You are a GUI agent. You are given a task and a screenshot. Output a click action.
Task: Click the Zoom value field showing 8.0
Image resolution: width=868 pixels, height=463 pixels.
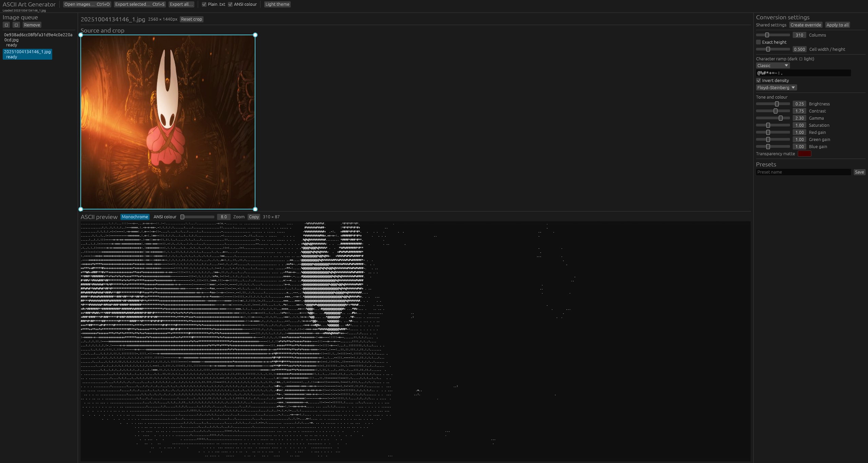(224, 217)
